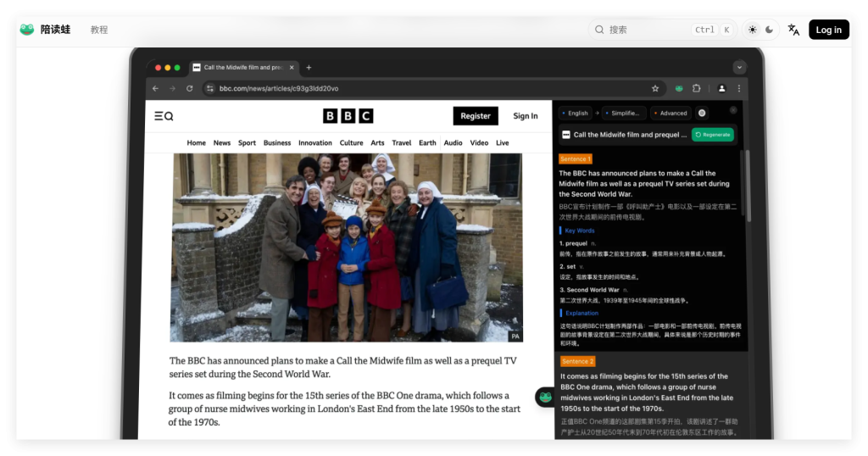Open the Video nav item
The width and height of the screenshot is (868, 456).
click(x=480, y=142)
